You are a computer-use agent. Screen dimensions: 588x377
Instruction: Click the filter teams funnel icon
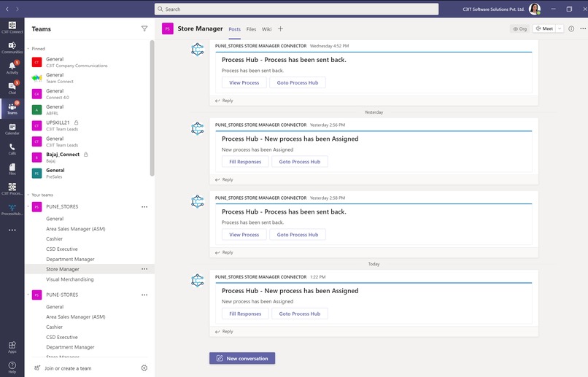pyautogui.click(x=144, y=28)
